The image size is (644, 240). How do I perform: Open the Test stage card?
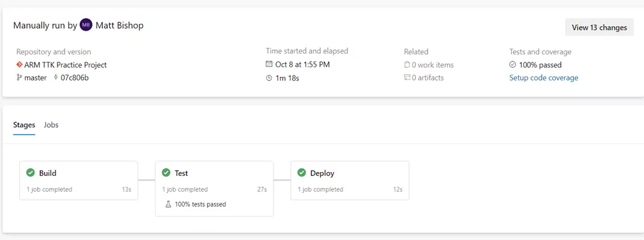pos(215,189)
